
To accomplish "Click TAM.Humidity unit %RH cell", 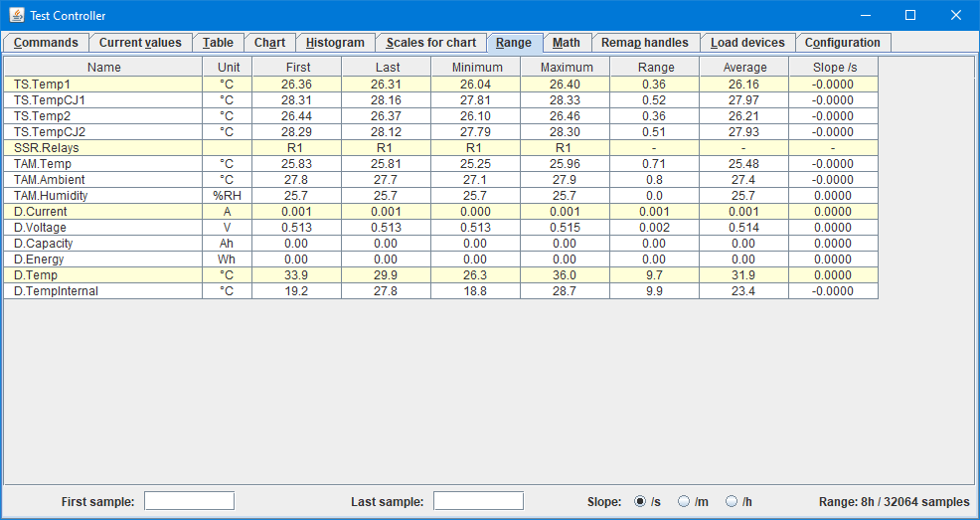I will (228, 196).
